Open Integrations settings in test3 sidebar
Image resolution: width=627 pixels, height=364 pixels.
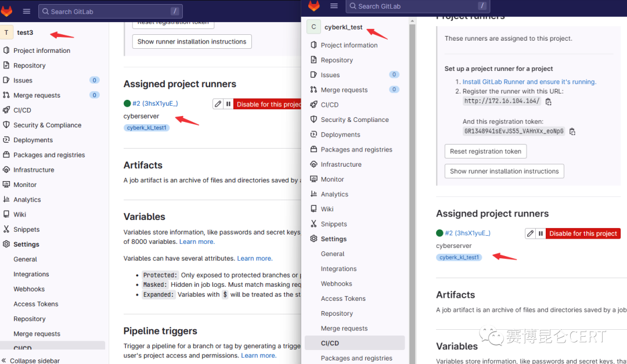(31, 274)
